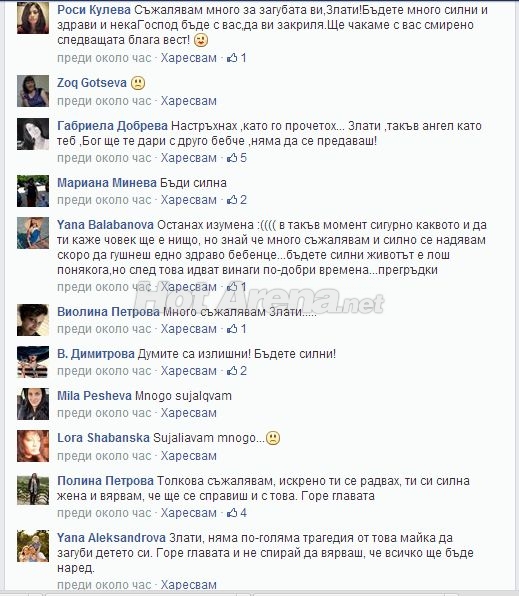Open Lora Shabanska's avatar thumbnail
Image resolution: width=519 pixels, height=596 pixels.
[33, 446]
